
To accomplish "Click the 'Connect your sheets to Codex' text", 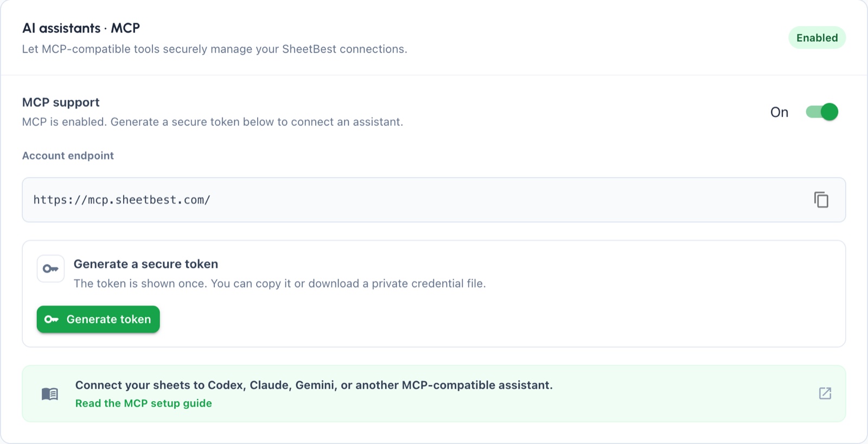I will click(314, 385).
